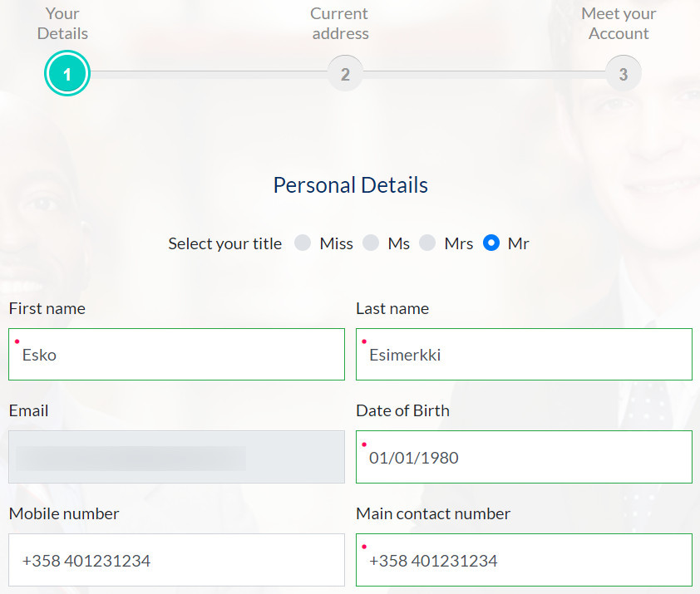Choose the Ms title option
The width and height of the screenshot is (700, 594).
coord(371,243)
